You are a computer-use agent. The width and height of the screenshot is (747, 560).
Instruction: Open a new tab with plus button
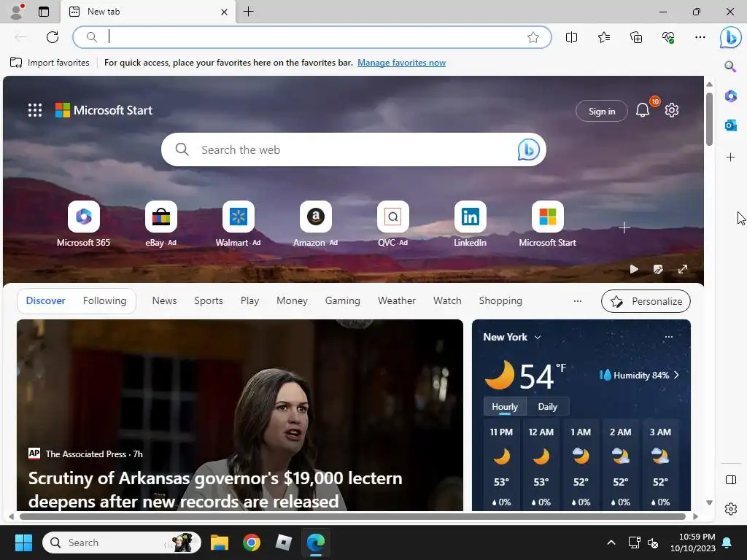click(x=248, y=12)
